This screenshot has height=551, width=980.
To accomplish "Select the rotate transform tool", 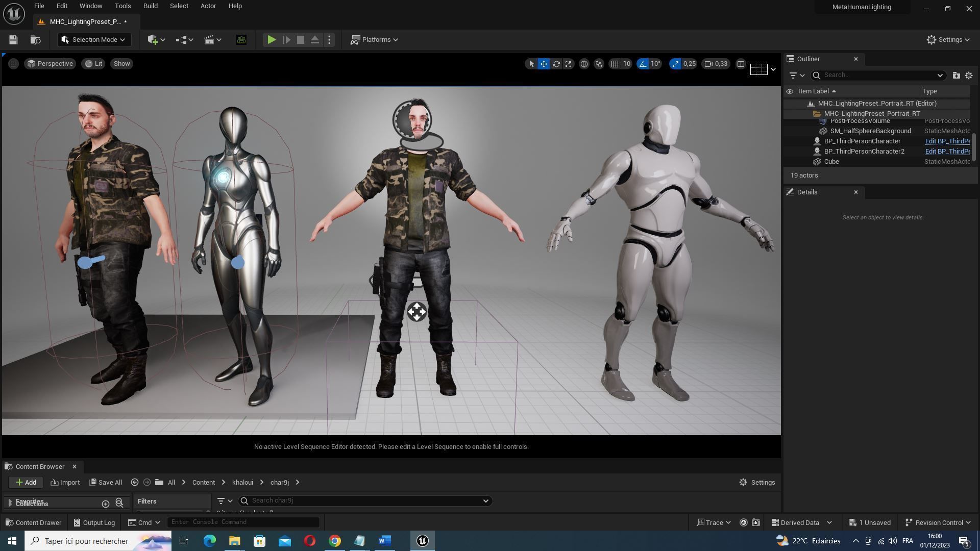I will pyautogui.click(x=556, y=64).
